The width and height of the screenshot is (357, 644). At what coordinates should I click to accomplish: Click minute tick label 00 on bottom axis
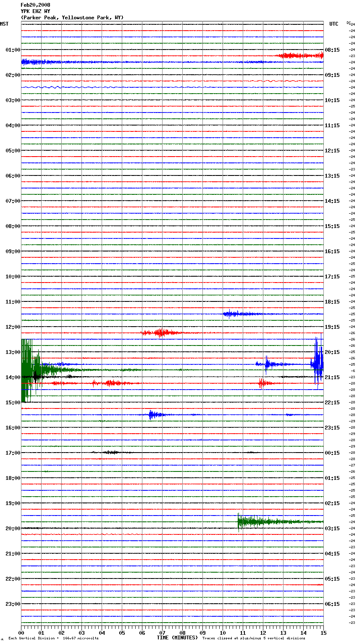coord(21,633)
